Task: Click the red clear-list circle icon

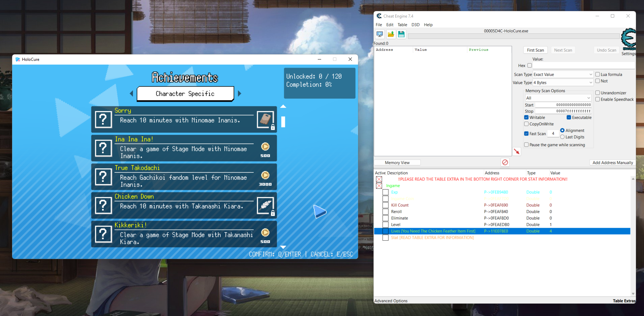Action: pos(505,162)
